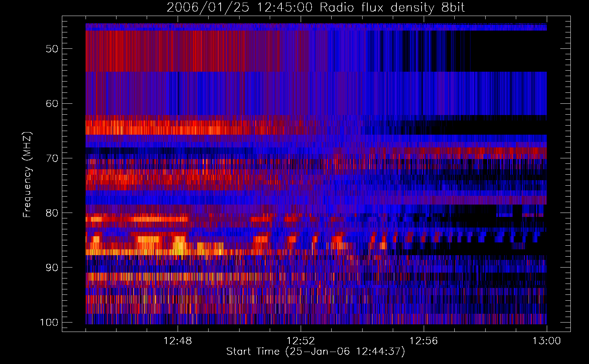
Task: Click the frequency tick label 50
Action: point(52,49)
